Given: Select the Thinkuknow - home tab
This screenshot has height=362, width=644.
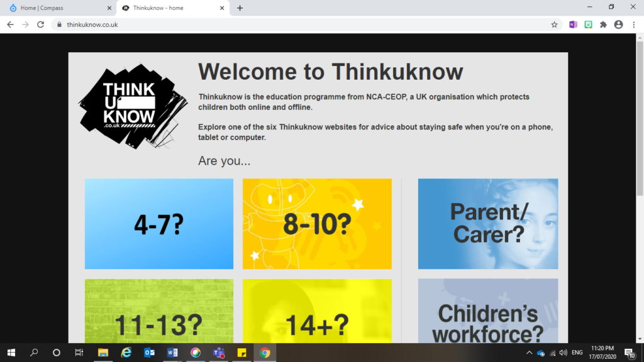Looking at the screenshot, I should pos(172,8).
